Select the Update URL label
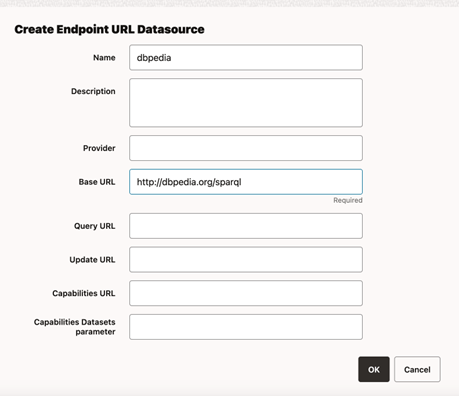 [92, 260]
